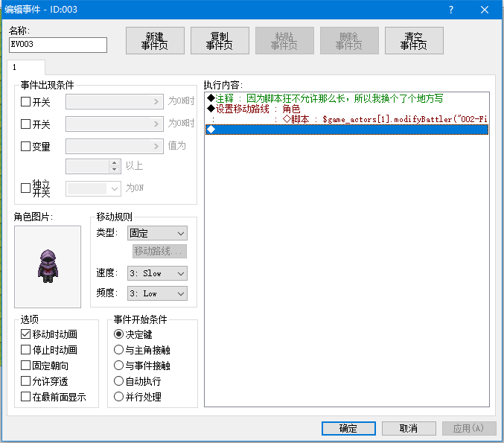Increase the variable value spinner
The height and width of the screenshot is (443, 504).
[x=115, y=163]
